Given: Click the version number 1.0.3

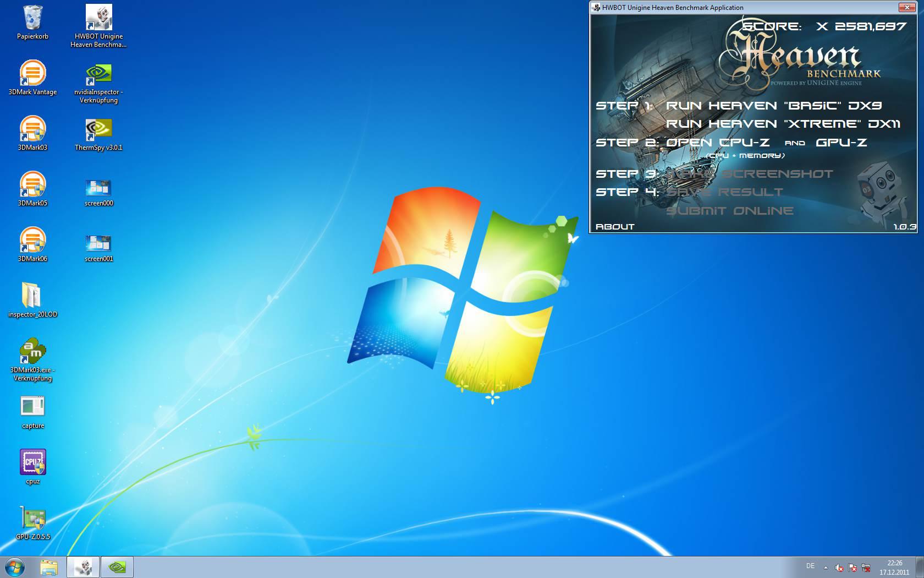Looking at the screenshot, I should coord(905,227).
